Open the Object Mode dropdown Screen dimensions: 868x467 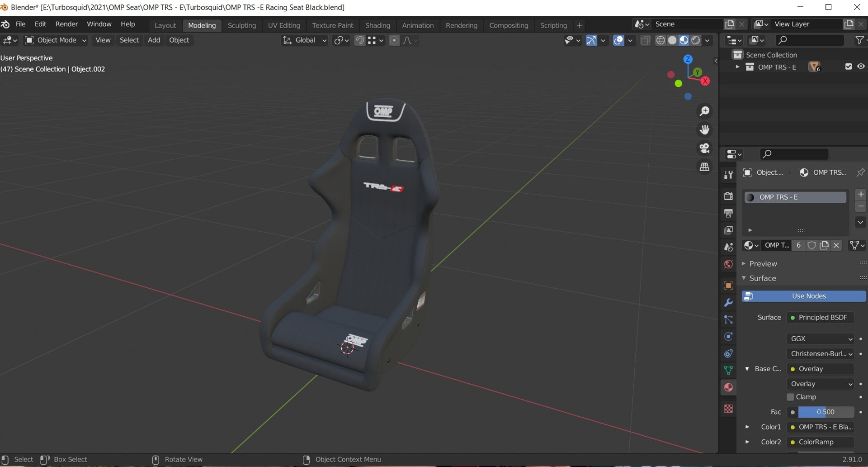coord(55,40)
